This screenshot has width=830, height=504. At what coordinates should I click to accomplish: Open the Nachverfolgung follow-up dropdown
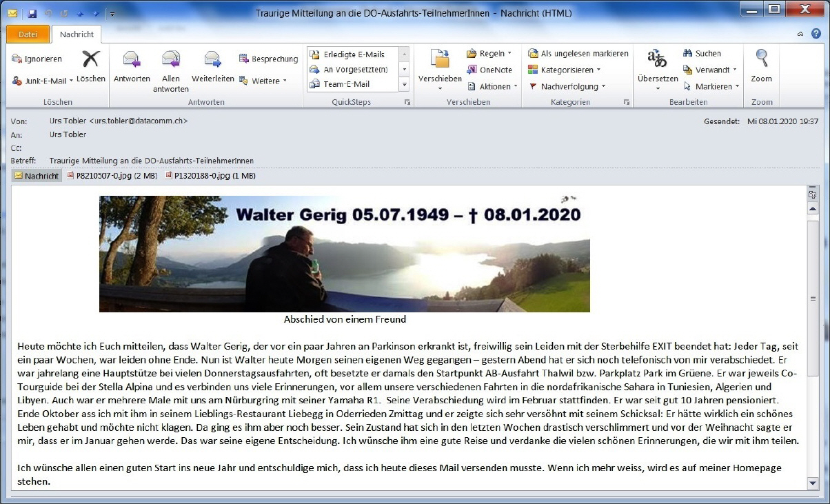(567, 86)
